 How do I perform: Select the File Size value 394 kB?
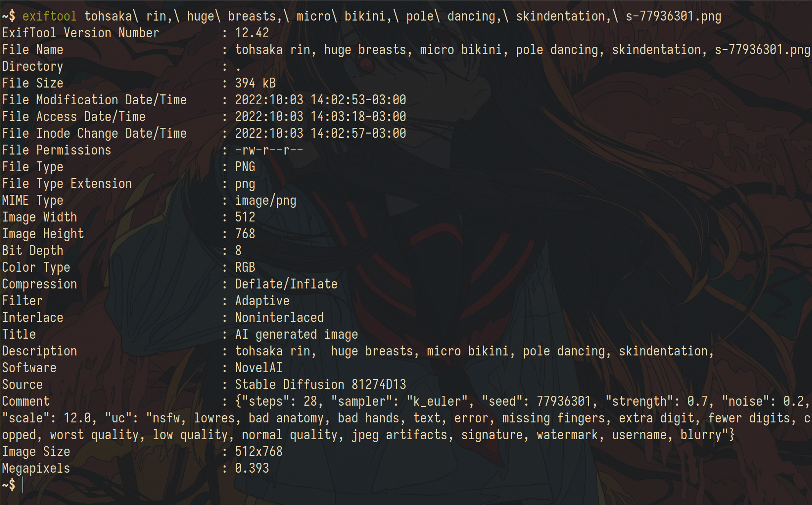(x=255, y=83)
